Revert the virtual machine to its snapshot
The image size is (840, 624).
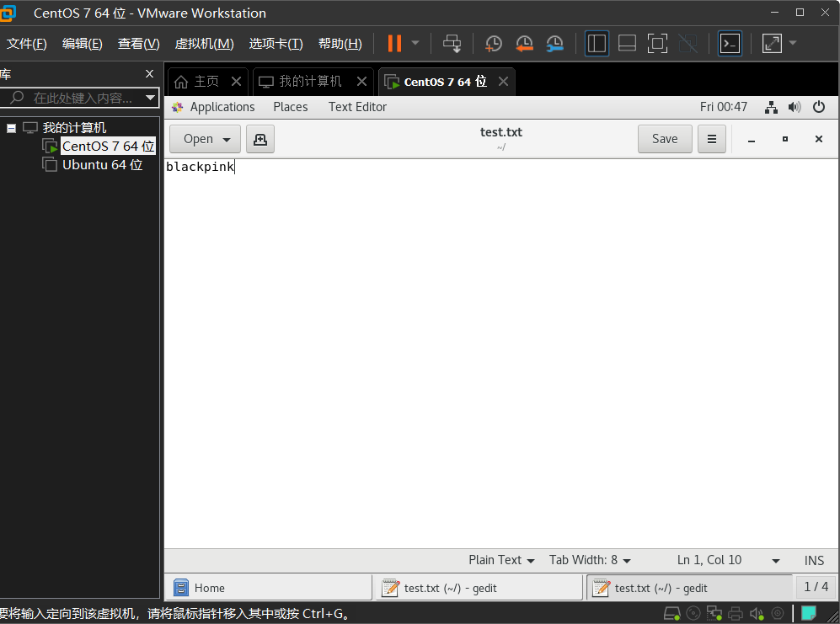tap(524, 44)
